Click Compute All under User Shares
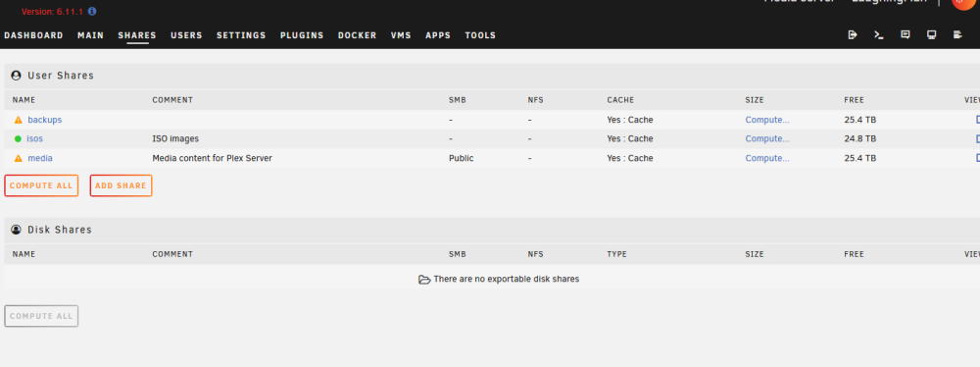 point(41,185)
